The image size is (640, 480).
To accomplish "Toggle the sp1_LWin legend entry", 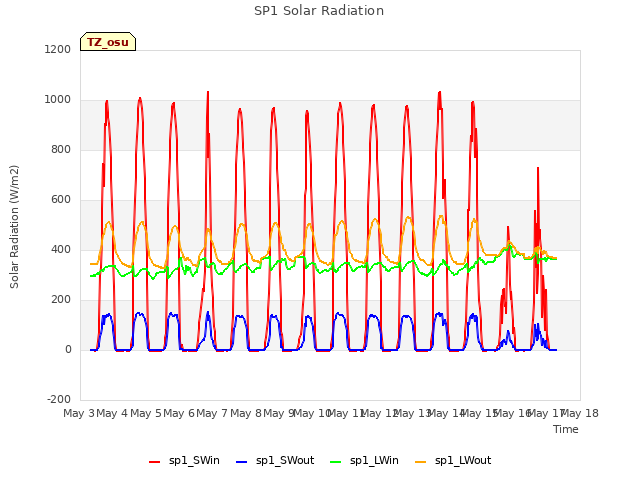I will (x=364, y=460).
